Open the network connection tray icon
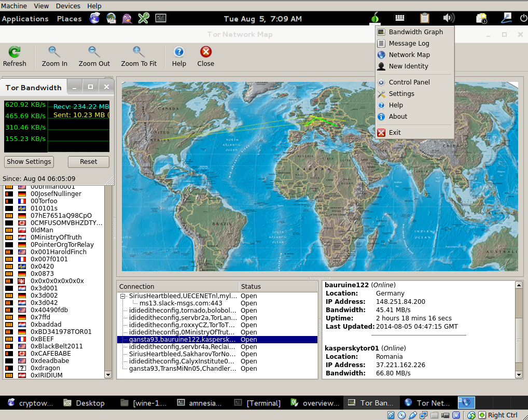This screenshot has height=420, width=528. pyautogui.click(x=506, y=18)
